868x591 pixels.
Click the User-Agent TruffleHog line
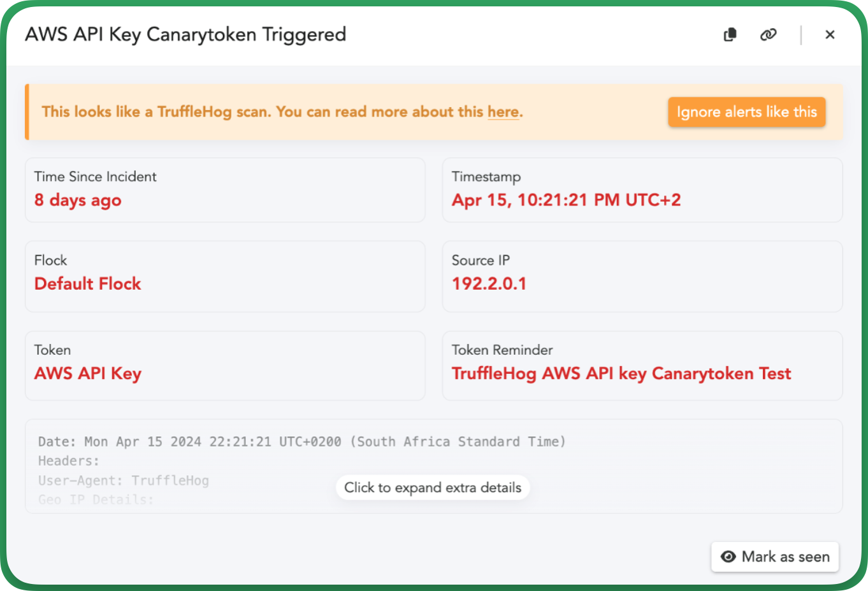[124, 480]
